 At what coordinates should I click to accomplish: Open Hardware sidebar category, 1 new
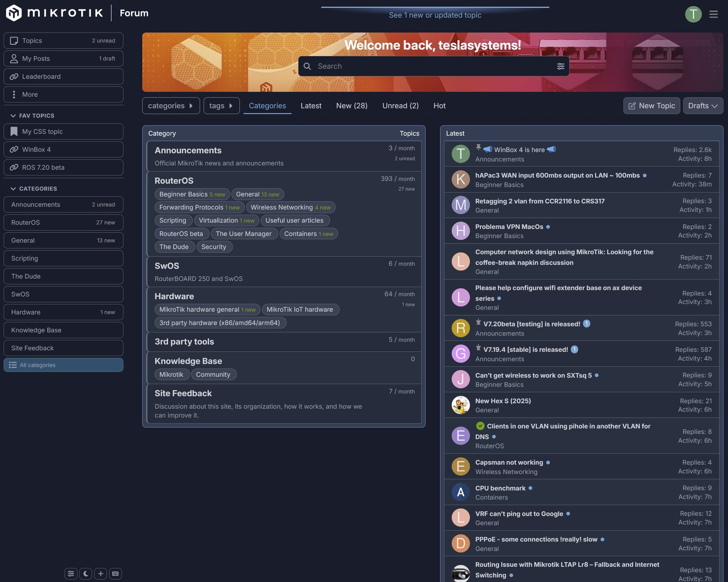63,312
